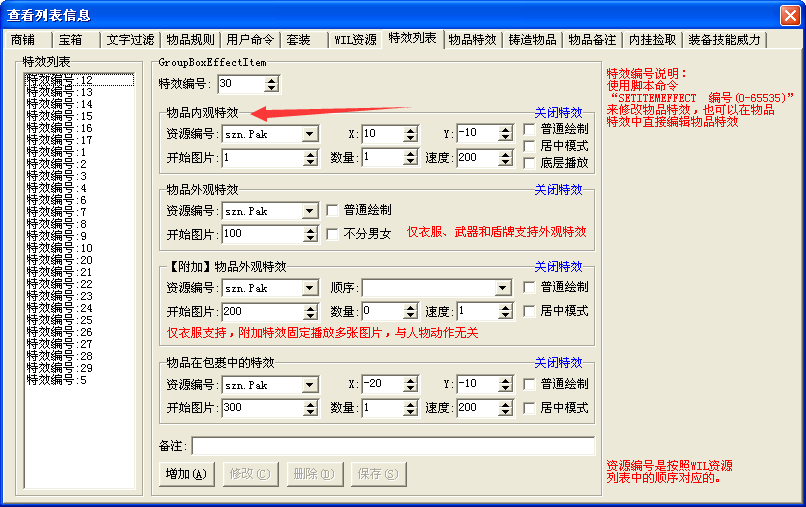Select list entry 特效编号:5
The width and height of the screenshot is (806, 507).
[80, 380]
